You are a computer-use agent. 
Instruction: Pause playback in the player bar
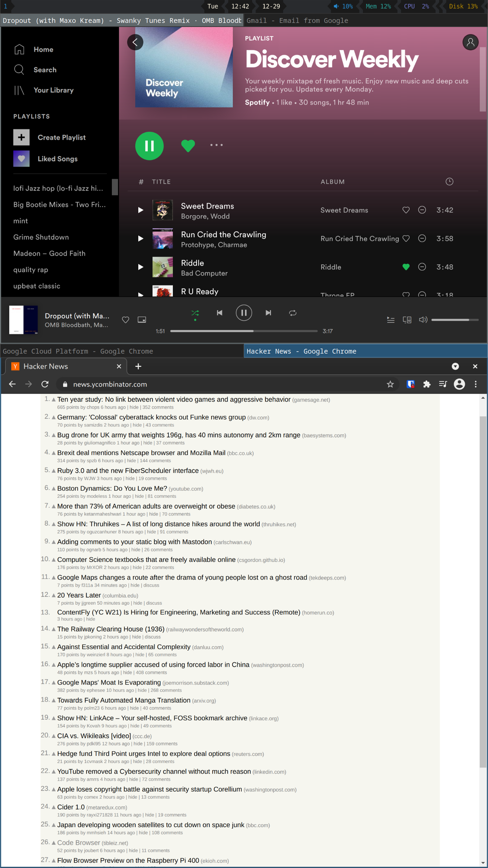pos(244,313)
